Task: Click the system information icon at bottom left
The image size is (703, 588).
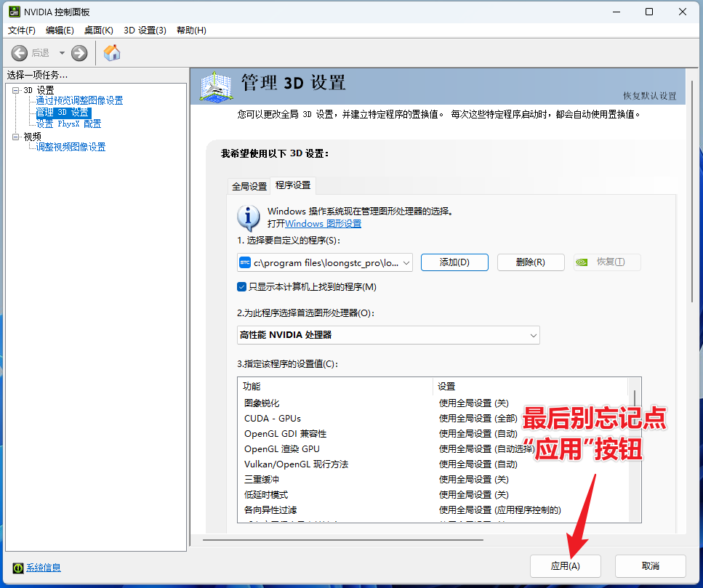Action: [x=18, y=568]
